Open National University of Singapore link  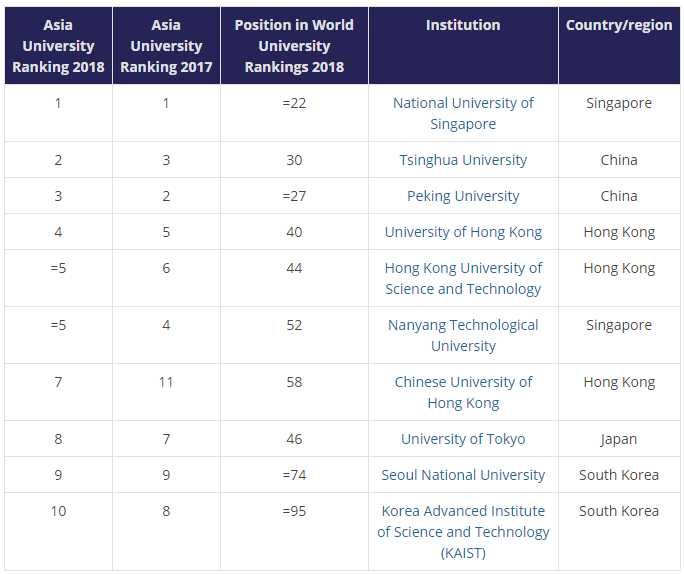click(x=463, y=113)
